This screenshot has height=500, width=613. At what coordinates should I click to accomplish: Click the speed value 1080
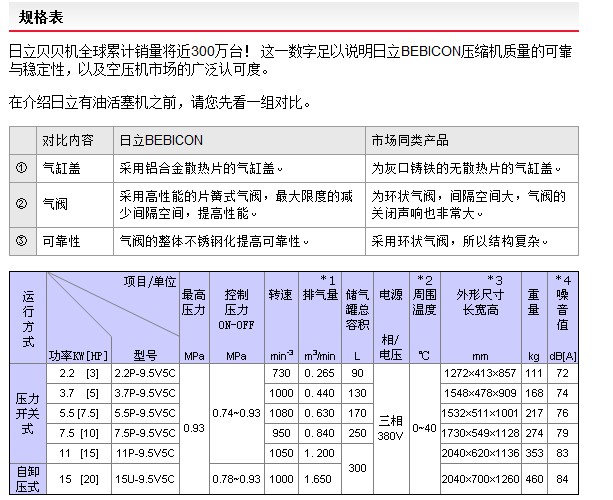coord(281,413)
